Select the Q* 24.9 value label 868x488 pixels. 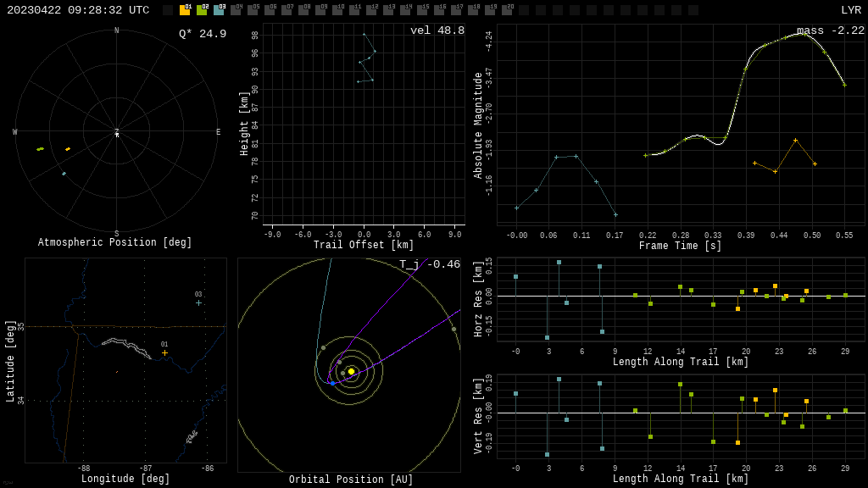click(x=202, y=34)
